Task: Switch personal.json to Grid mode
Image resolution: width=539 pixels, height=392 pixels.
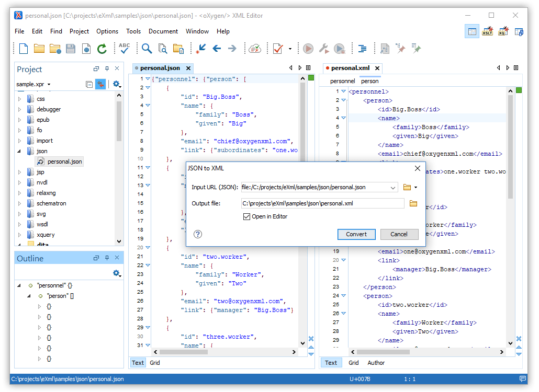Action: pyautogui.click(x=155, y=363)
